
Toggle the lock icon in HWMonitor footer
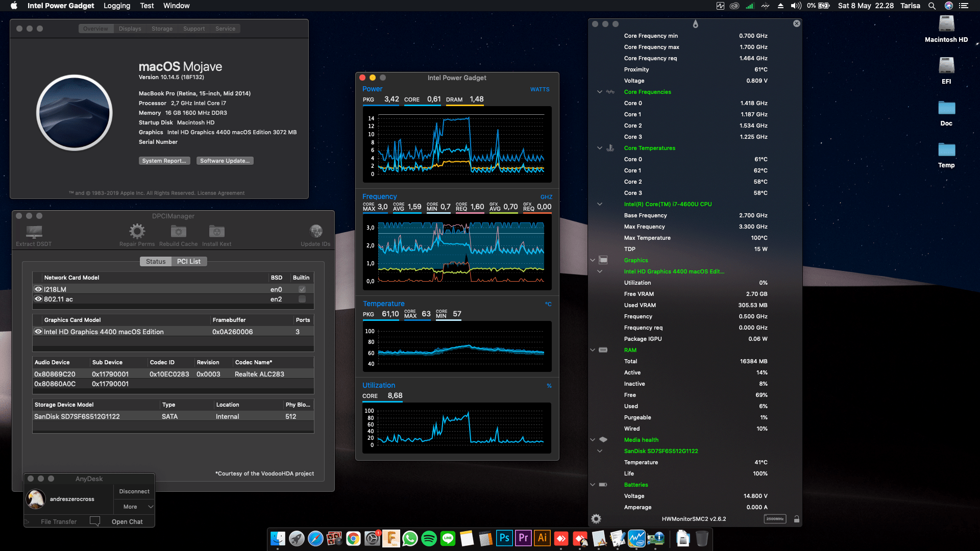click(796, 519)
